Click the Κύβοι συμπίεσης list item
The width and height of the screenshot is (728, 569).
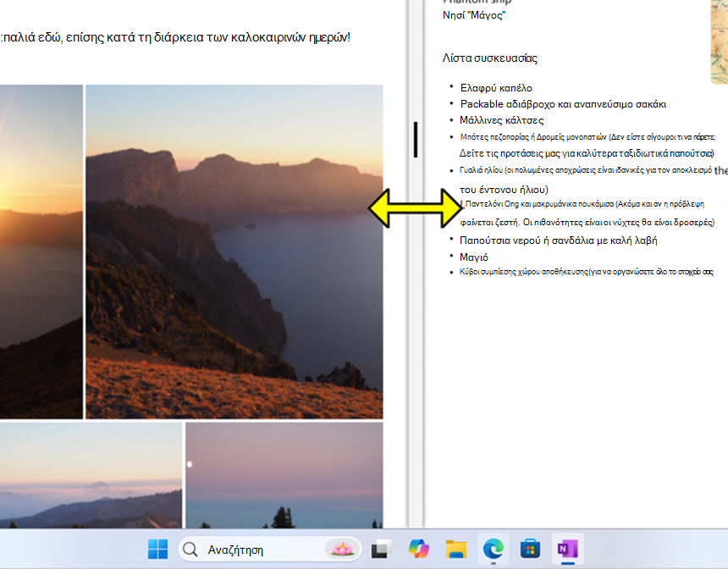coord(587,272)
